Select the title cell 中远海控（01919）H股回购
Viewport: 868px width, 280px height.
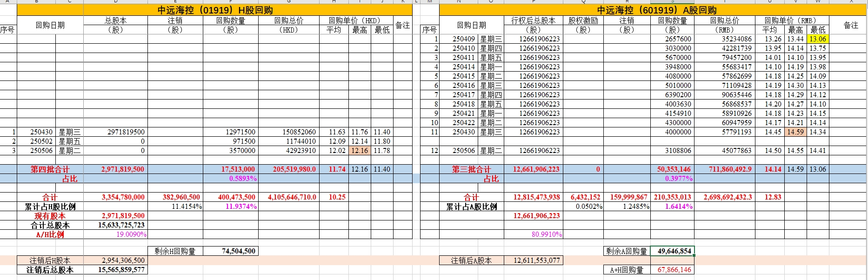214,10
